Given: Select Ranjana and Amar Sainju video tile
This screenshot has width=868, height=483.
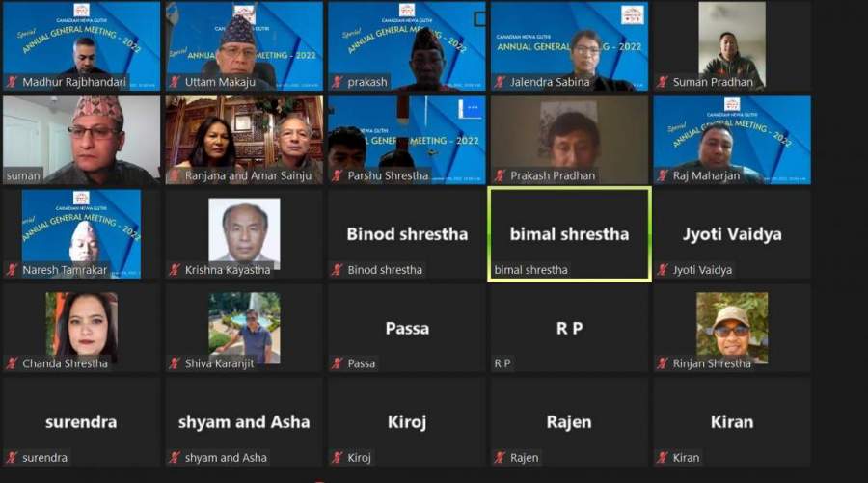Looking at the screenshot, I should (x=244, y=140).
